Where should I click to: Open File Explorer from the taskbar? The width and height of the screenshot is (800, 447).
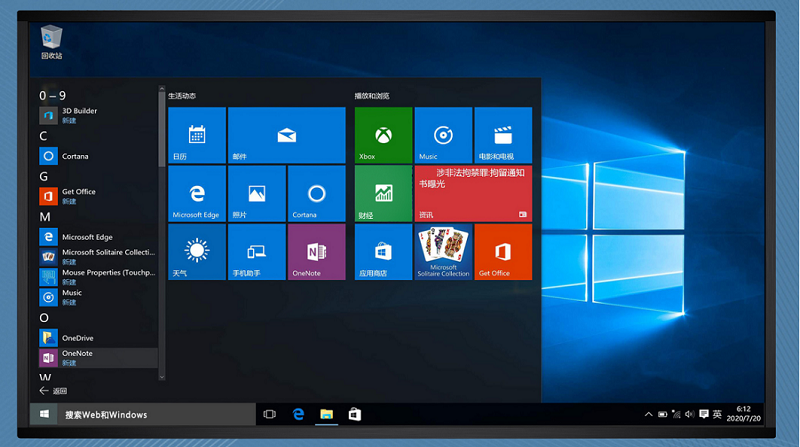click(x=327, y=414)
